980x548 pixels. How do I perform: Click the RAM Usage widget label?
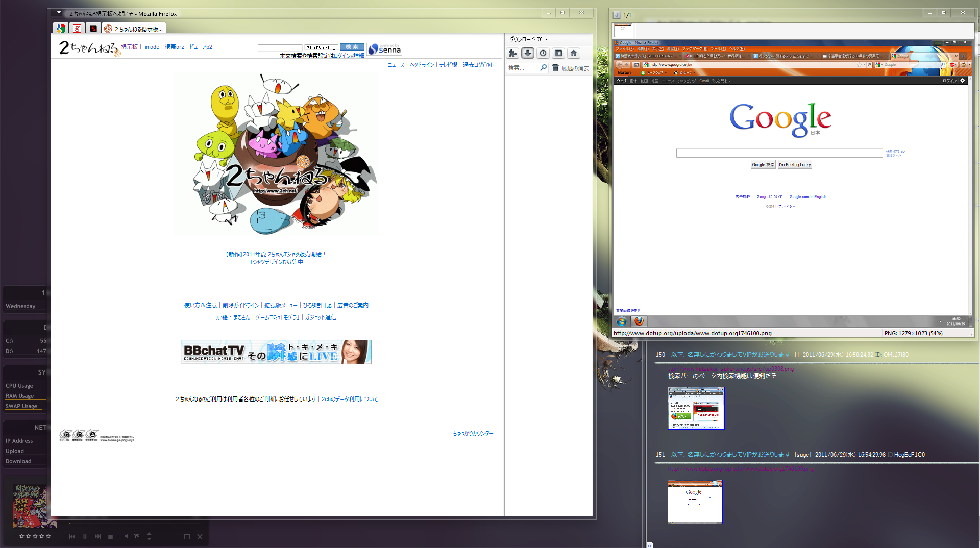[x=19, y=396]
